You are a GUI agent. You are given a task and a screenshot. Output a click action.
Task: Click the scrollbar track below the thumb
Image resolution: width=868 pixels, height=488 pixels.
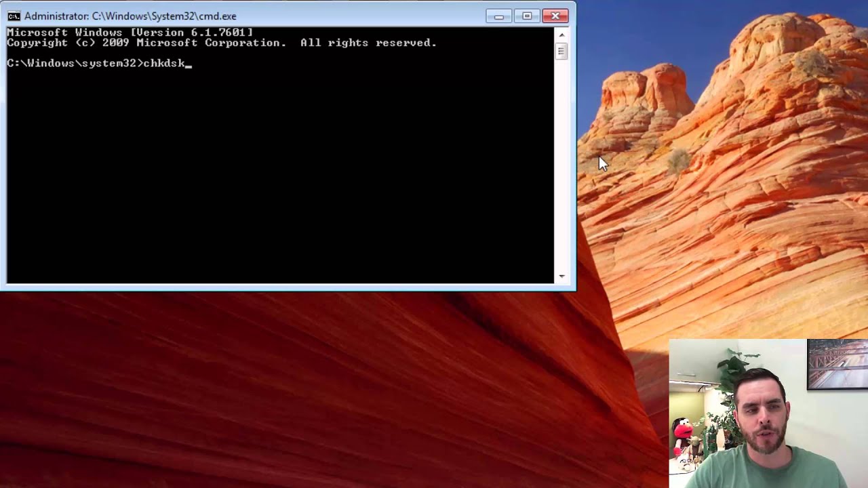point(561,169)
